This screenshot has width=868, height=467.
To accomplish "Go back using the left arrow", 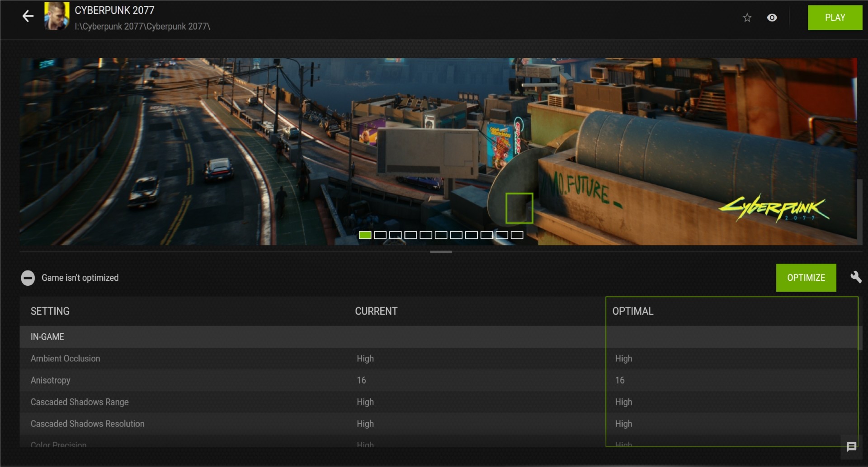I will [x=28, y=17].
